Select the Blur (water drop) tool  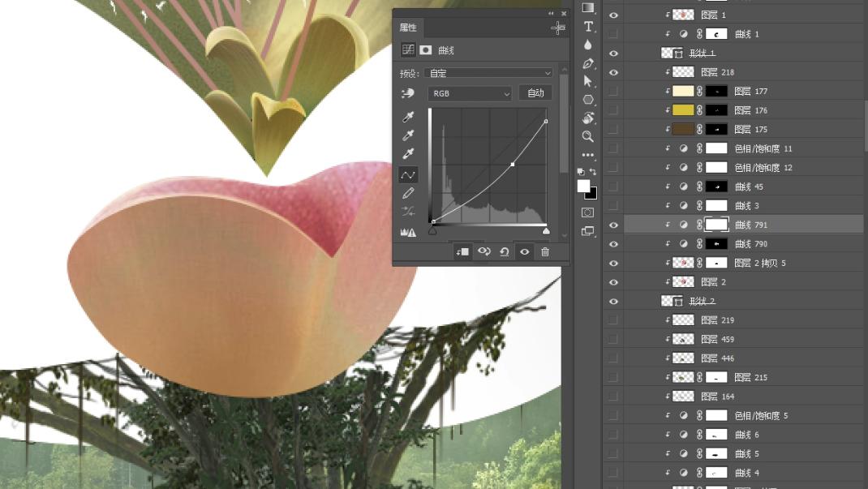pos(588,45)
